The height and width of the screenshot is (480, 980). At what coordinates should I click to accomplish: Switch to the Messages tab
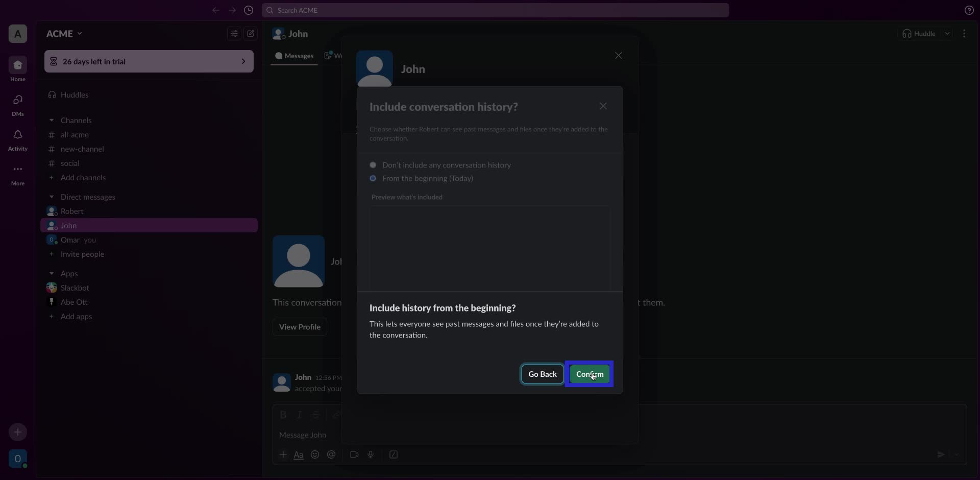[294, 56]
